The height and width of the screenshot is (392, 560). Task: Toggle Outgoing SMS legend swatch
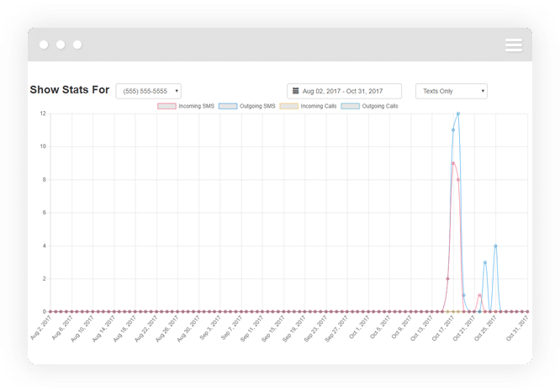click(228, 106)
